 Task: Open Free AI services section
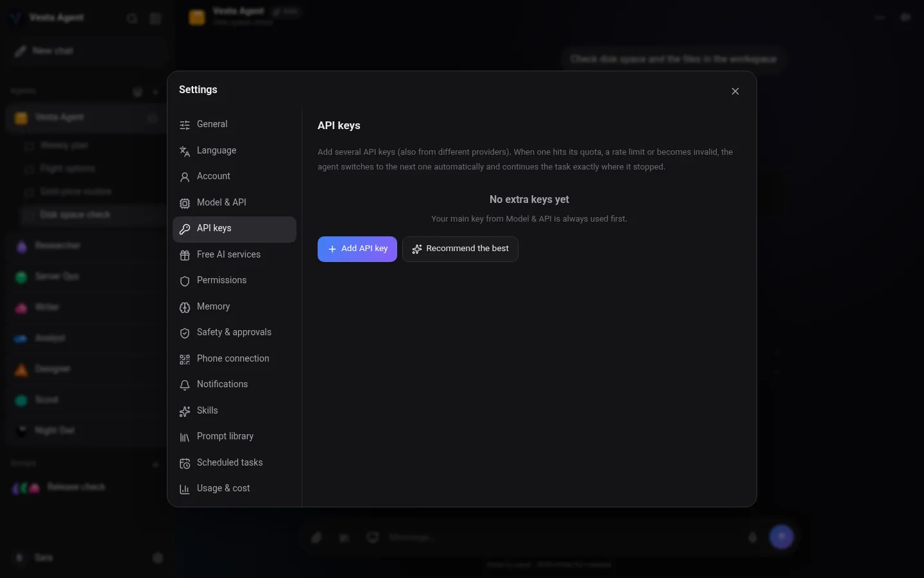click(234, 255)
